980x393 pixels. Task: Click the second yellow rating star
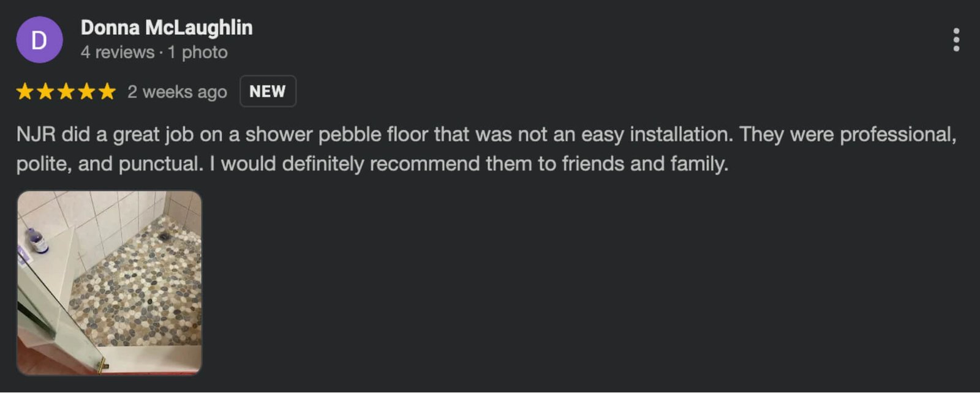pyautogui.click(x=46, y=92)
